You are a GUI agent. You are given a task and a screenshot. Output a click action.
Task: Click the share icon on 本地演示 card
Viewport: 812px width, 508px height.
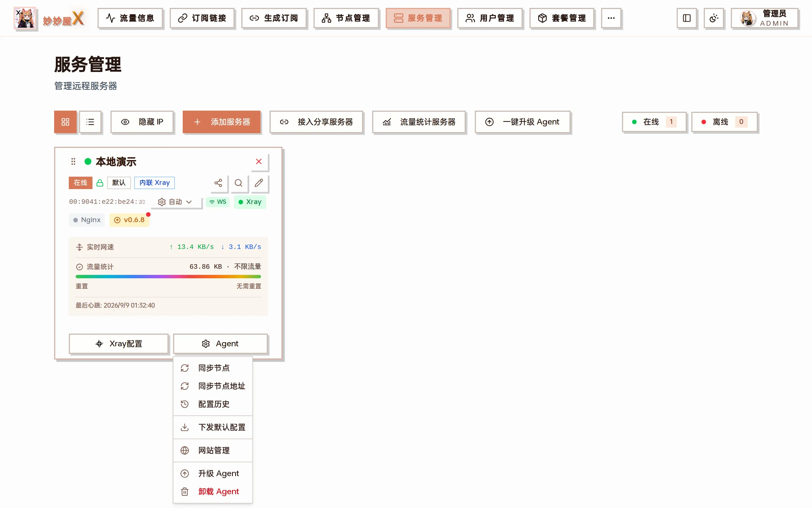[x=219, y=183]
